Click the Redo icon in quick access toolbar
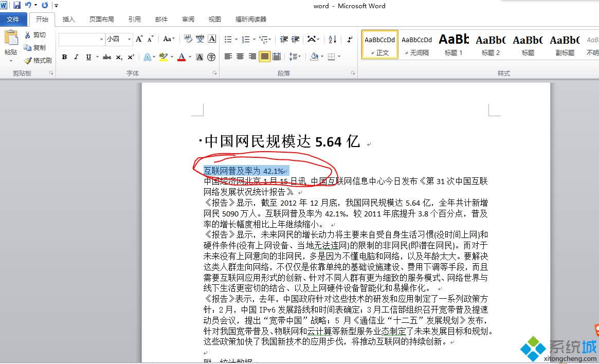 [x=45, y=5]
